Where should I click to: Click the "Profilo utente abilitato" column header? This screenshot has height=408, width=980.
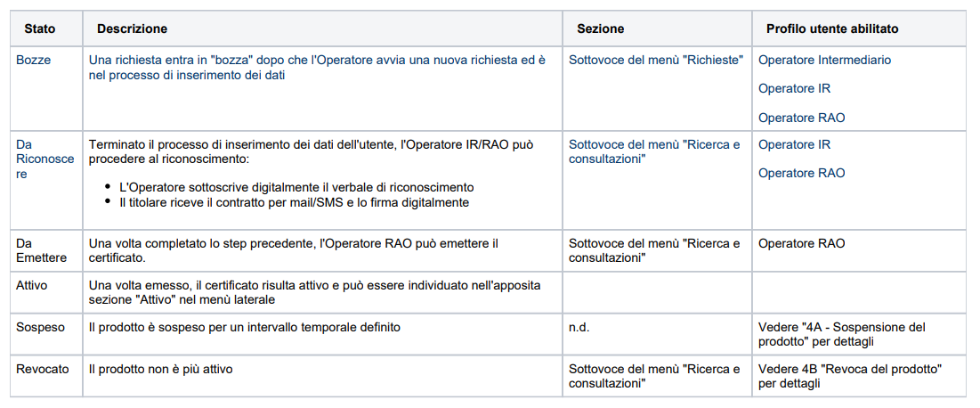[x=831, y=29]
